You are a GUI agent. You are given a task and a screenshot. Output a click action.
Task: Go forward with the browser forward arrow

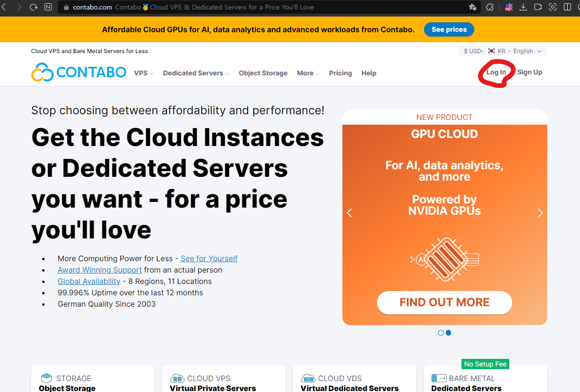click(x=19, y=7)
